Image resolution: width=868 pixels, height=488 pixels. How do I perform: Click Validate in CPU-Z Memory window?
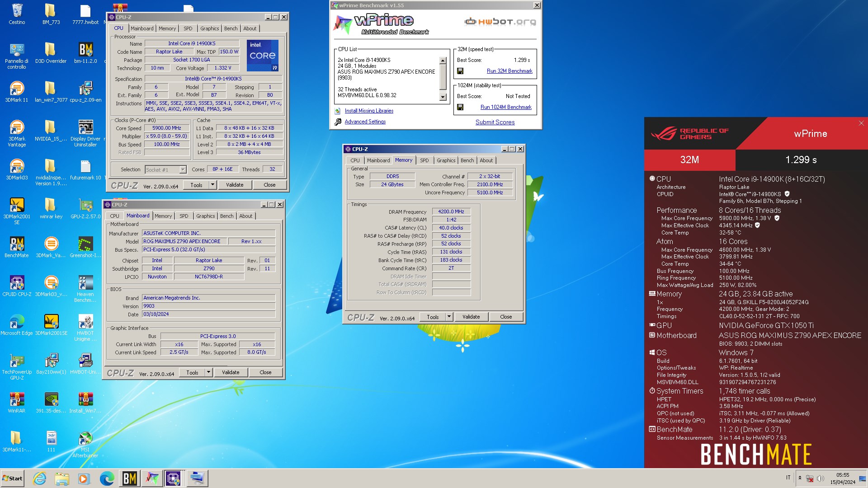tap(471, 317)
